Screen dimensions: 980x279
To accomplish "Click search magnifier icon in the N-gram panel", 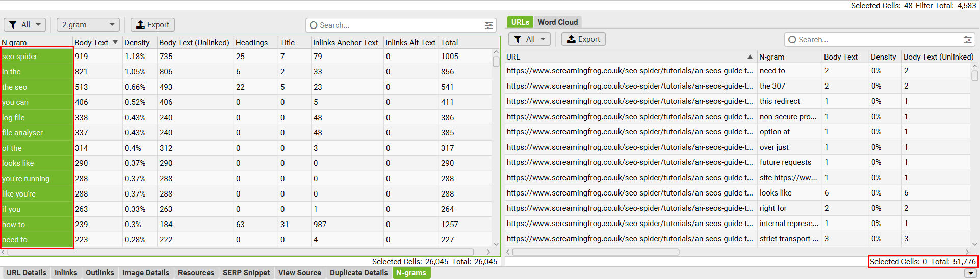I will pos(314,25).
